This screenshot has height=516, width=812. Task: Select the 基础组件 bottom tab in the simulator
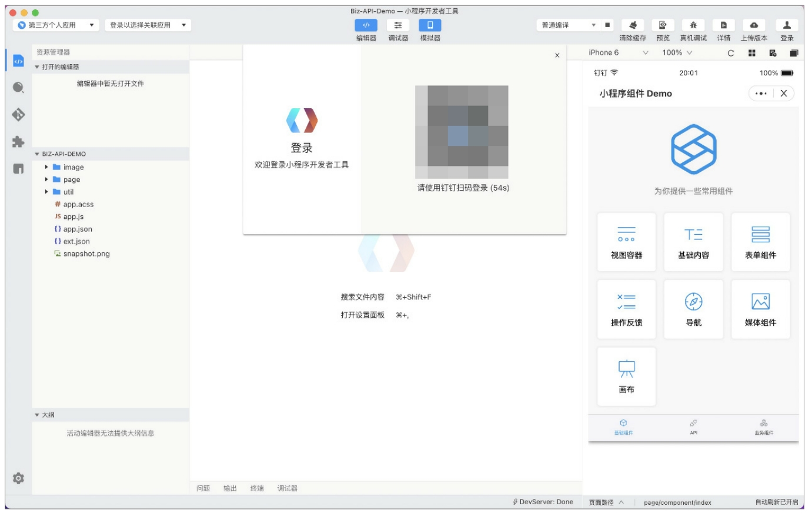623,428
